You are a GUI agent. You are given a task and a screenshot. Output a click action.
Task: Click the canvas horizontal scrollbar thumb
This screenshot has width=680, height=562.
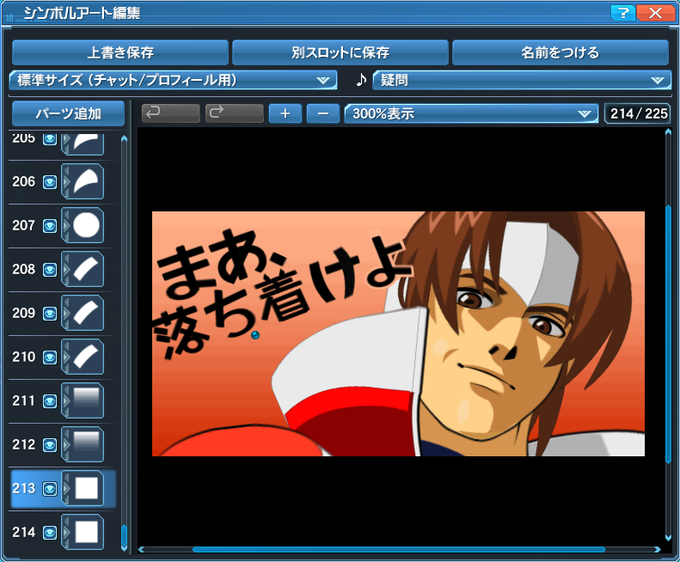[x=398, y=550]
